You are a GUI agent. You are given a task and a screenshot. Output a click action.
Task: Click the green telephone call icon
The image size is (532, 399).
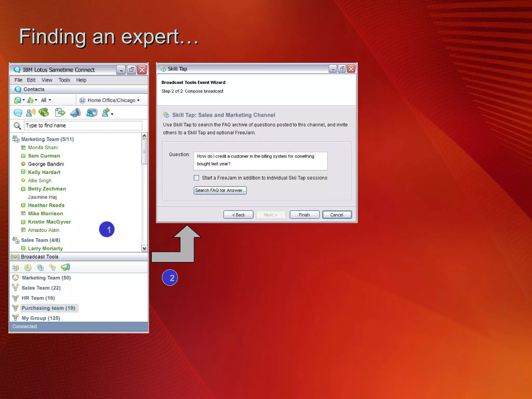44,112
